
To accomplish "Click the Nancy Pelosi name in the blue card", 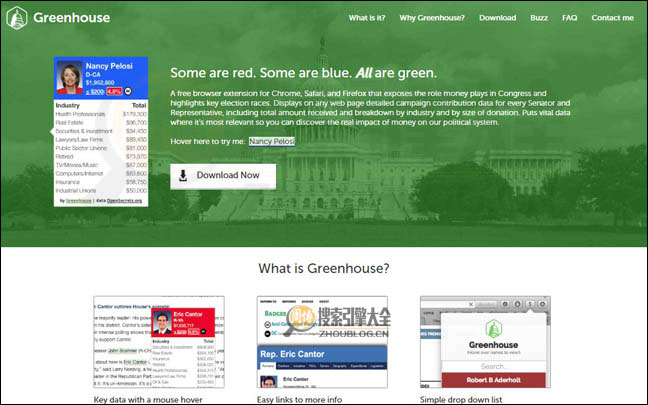I will pos(109,66).
